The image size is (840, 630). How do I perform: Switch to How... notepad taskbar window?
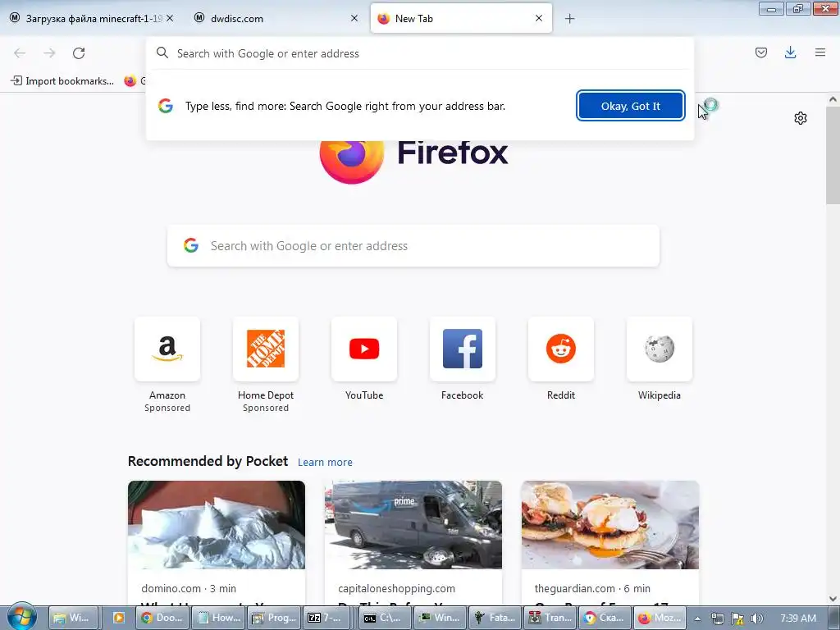(x=217, y=618)
